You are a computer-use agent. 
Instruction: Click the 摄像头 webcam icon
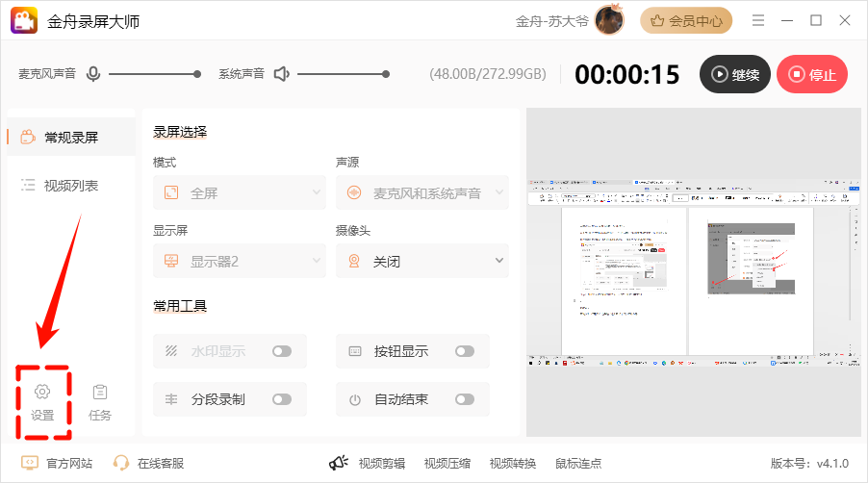(x=354, y=261)
